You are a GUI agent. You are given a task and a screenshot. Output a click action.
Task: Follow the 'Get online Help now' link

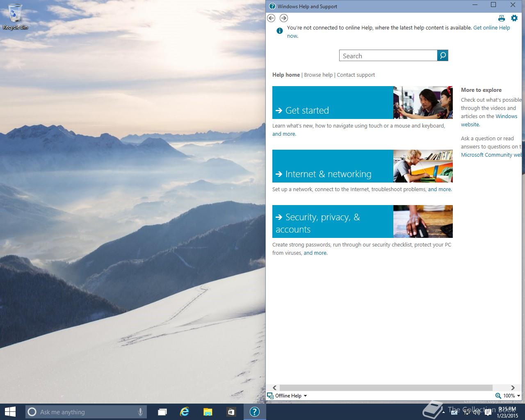coord(491,28)
